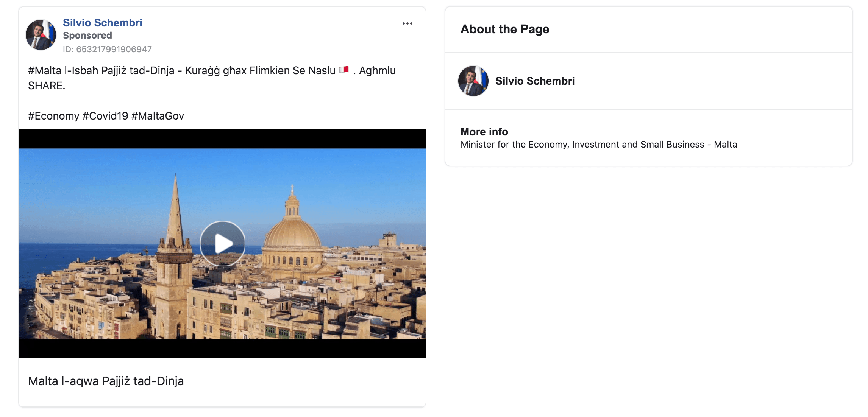Click the golden dome in video thumbnail
The height and width of the screenshot is (417, 868).
coord(292,233)
